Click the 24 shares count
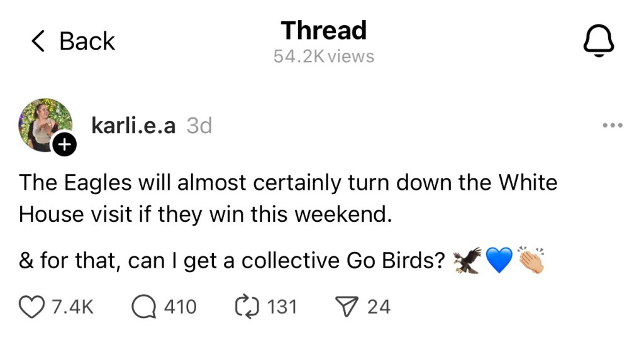The height and width of the screenshot is (338, 644). pyautogui.click(x=379, y=307)
